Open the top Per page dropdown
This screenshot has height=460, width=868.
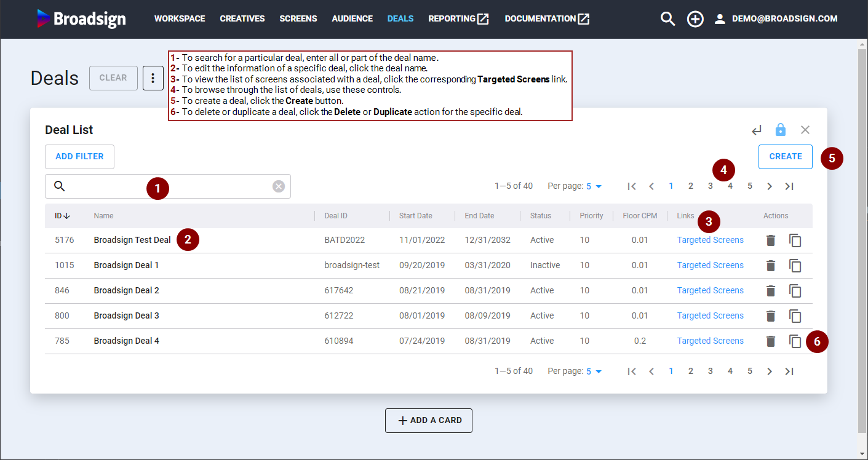pos(594,186)
